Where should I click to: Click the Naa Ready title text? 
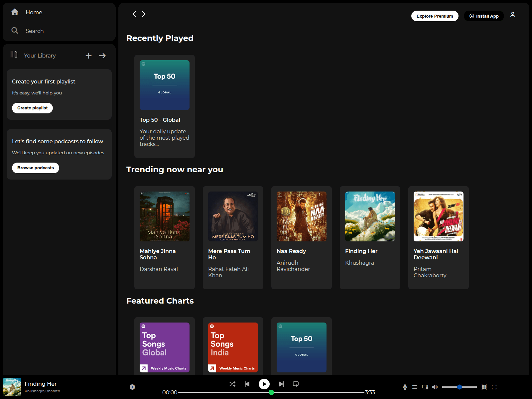click(x=291, y=251)
